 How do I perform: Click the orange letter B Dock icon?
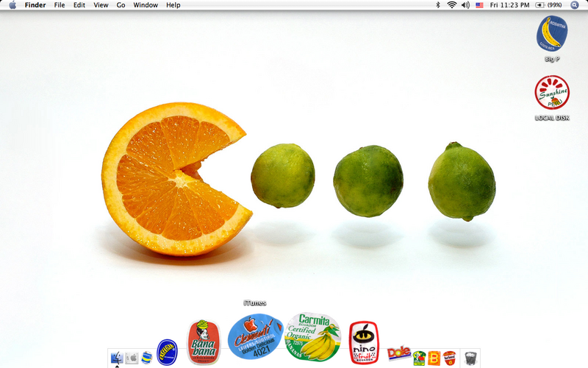coord(434,358)
